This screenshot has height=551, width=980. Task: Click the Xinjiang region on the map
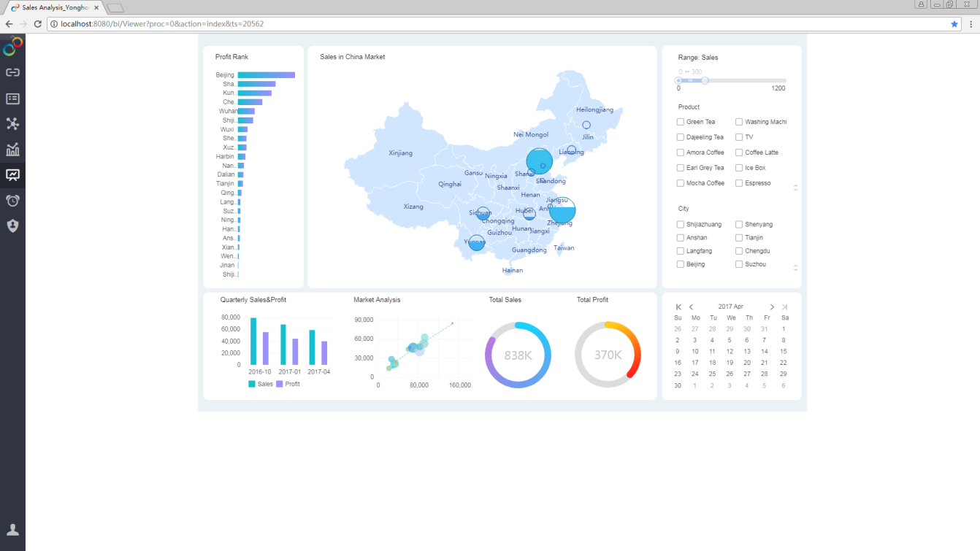click(x=400, y=153)
